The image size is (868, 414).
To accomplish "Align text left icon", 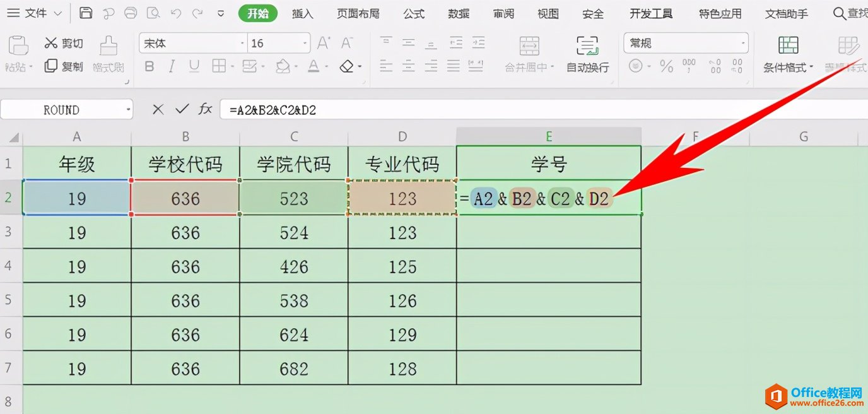I will point(386,66).
